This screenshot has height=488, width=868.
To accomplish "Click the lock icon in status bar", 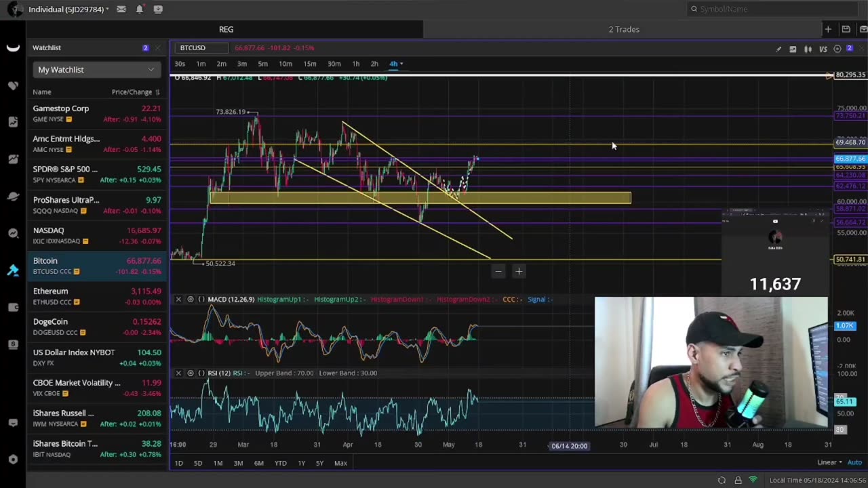I will (x=738, y=480).
